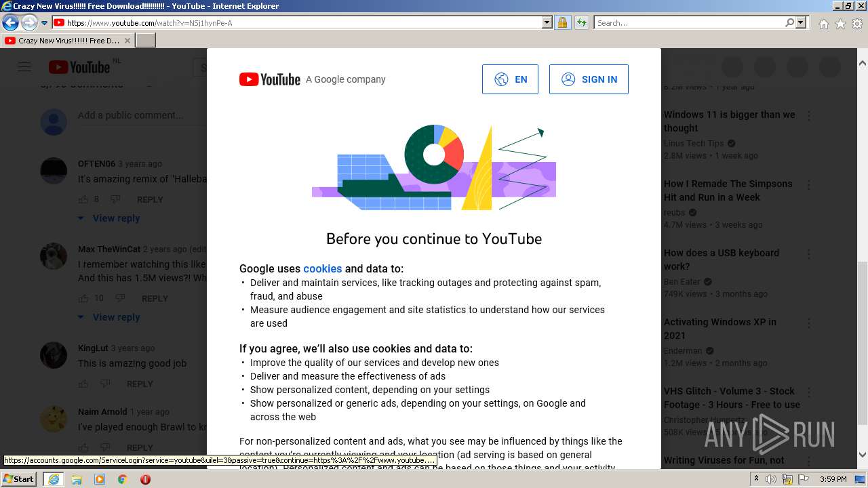Open the Favorites star icon
Screen dimensions: 868x488
[x=840, y=24]
